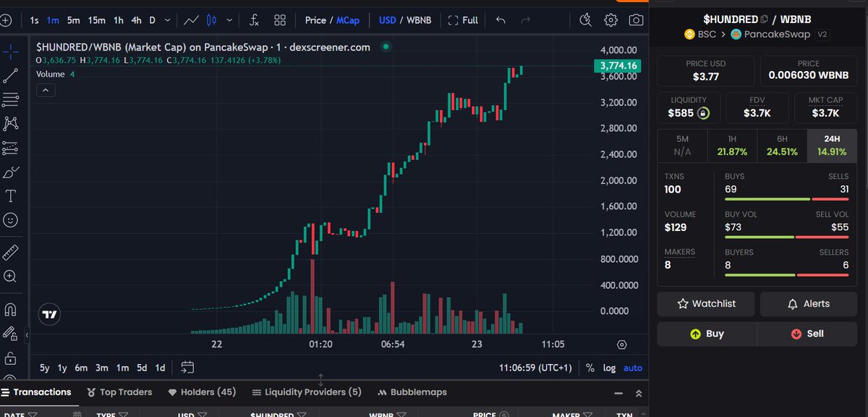Toggle auto scale

[632, 368]
